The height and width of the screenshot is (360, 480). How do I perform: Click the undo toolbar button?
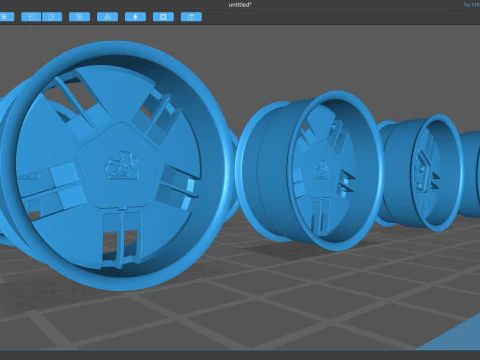tap(31, 17)
